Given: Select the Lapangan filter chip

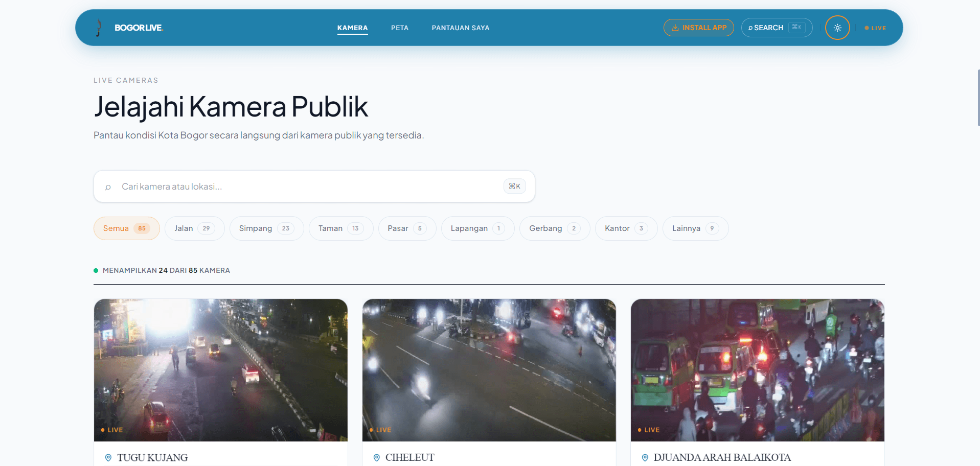Looking at the screenshot, I should pyautogui.click(x=477, y=228).
